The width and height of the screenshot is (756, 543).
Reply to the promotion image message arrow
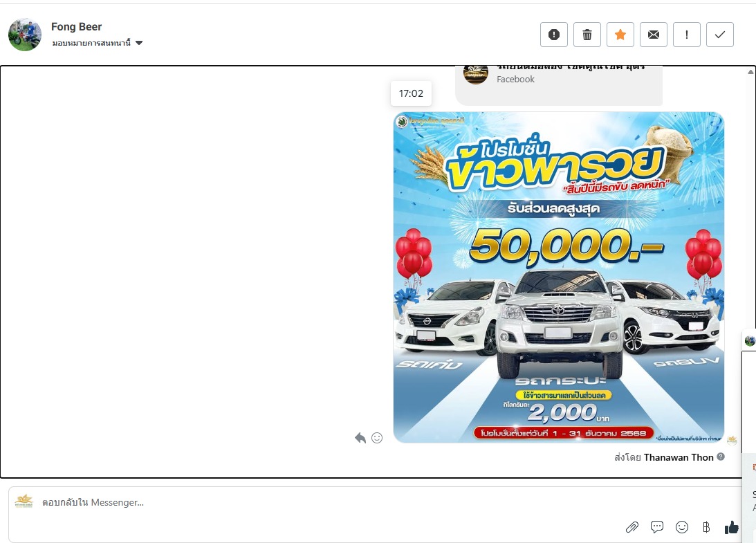(360, 438)
